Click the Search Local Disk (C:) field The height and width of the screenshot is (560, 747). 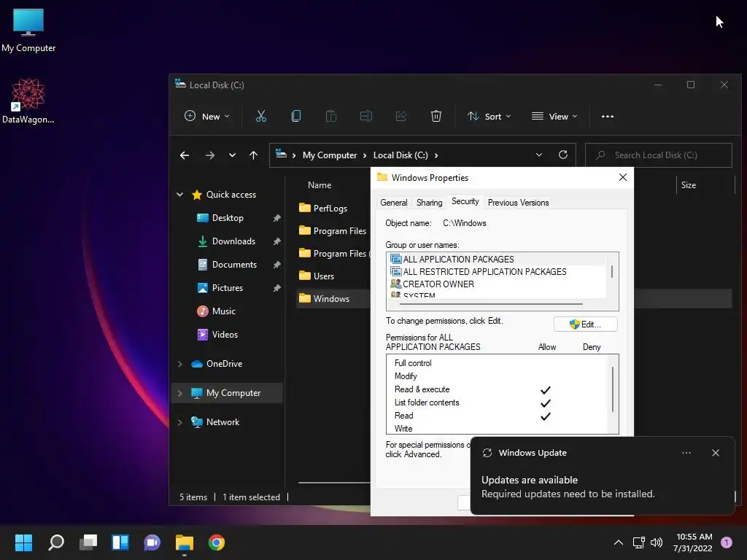(659, 155)
